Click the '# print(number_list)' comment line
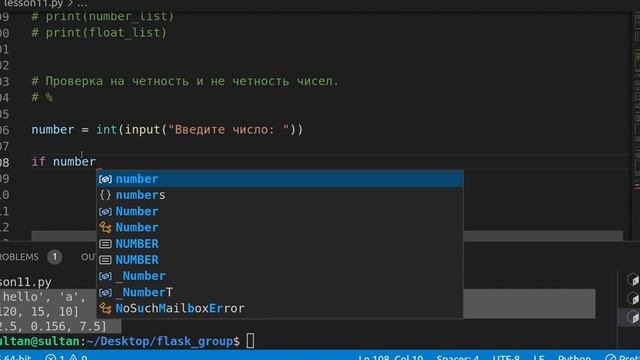Viewport: 640px width, 360px height. coord(103,16)
